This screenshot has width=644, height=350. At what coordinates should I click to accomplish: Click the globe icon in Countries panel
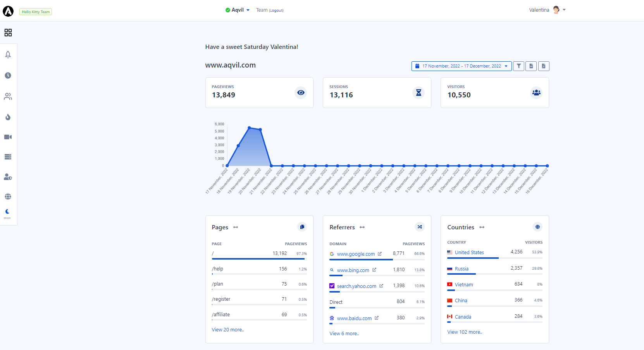click(x=537, y=227)
